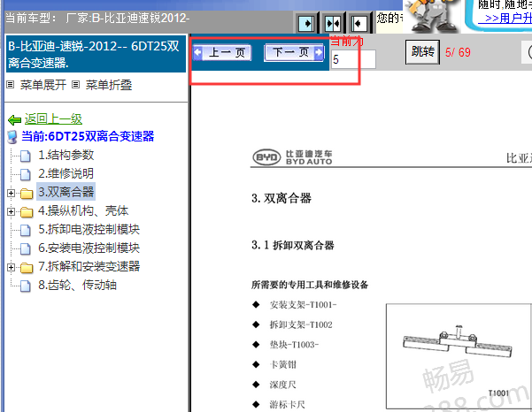
Task: Click the menu icon before 菜单展开
Action: click(11, 85)
